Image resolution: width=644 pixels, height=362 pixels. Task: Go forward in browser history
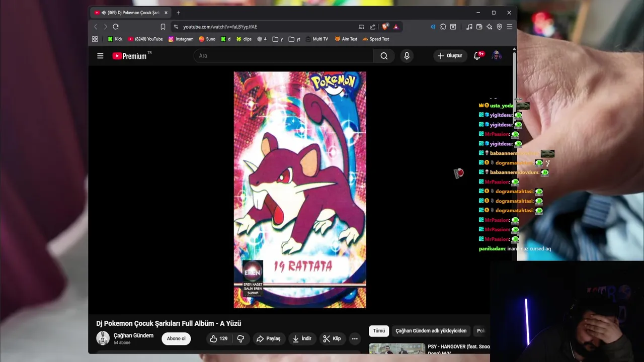[x=105, y=27]
